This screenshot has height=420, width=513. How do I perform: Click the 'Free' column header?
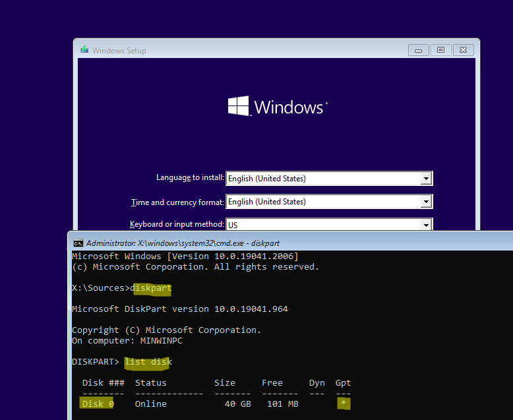point(272,383)
